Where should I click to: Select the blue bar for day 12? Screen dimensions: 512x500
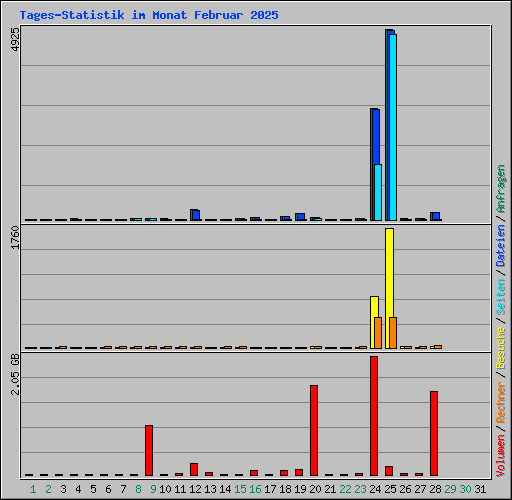coord(196,215)
